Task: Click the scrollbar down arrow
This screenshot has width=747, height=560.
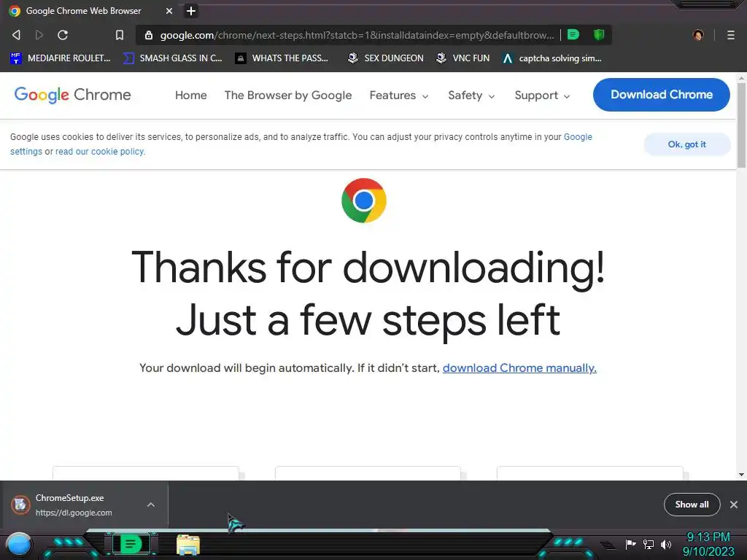Action: (741, 474)
